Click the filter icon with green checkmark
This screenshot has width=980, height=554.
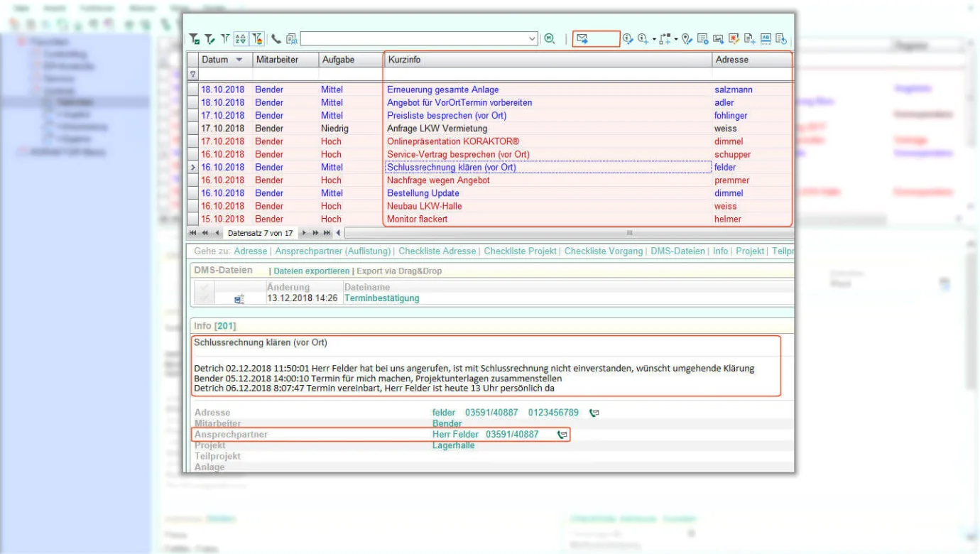click(194, 39)
